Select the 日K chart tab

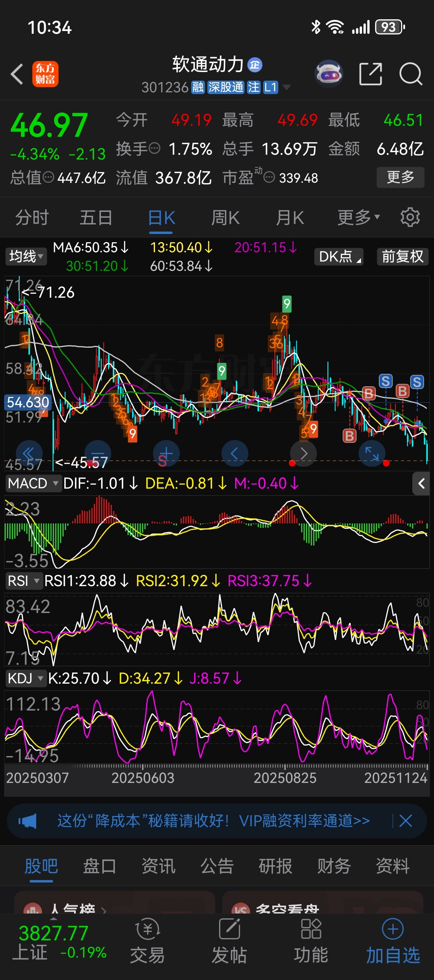161,218
